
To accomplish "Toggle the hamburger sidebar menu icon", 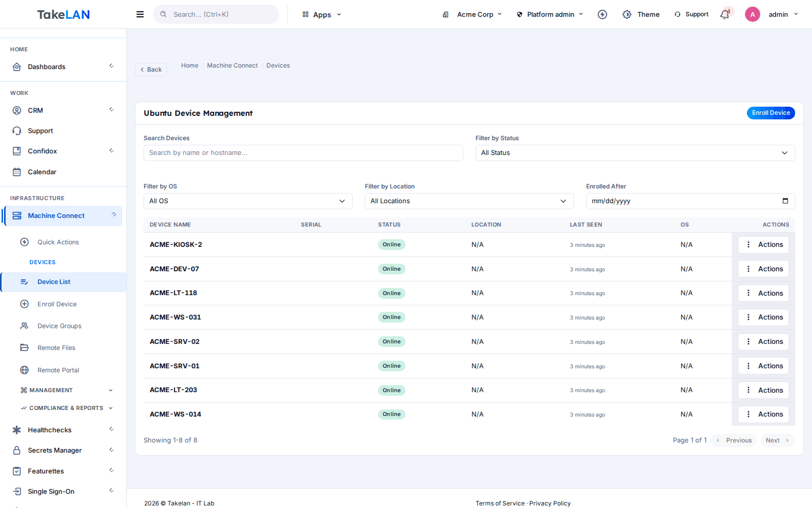I will [140, 14].
